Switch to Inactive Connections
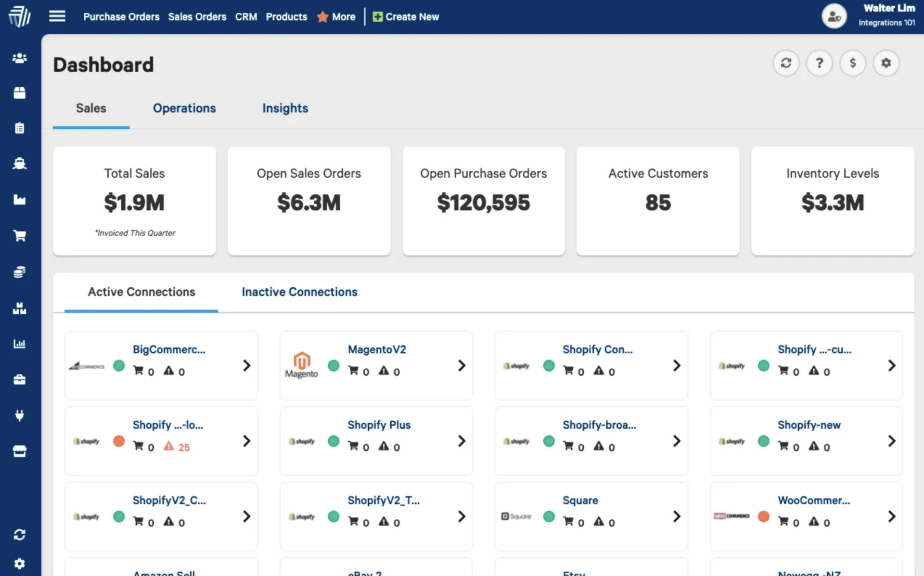The width and height of the screenshot is (924, 576). pyautogui.click(x=299, y=292)
